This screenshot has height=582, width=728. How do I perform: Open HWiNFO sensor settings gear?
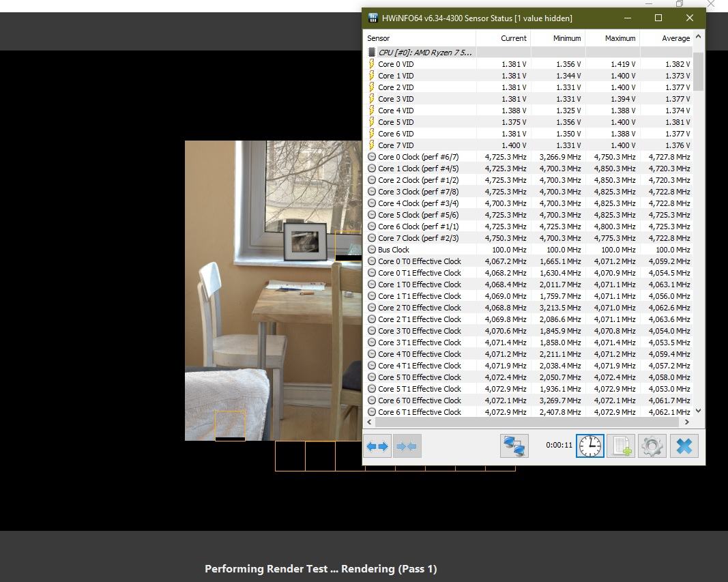(652, 446)
